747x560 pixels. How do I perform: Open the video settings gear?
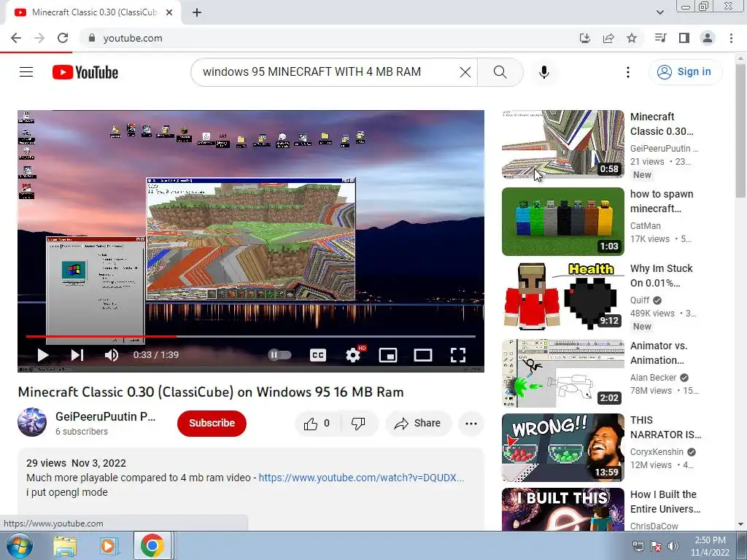(x=353, y=355)
